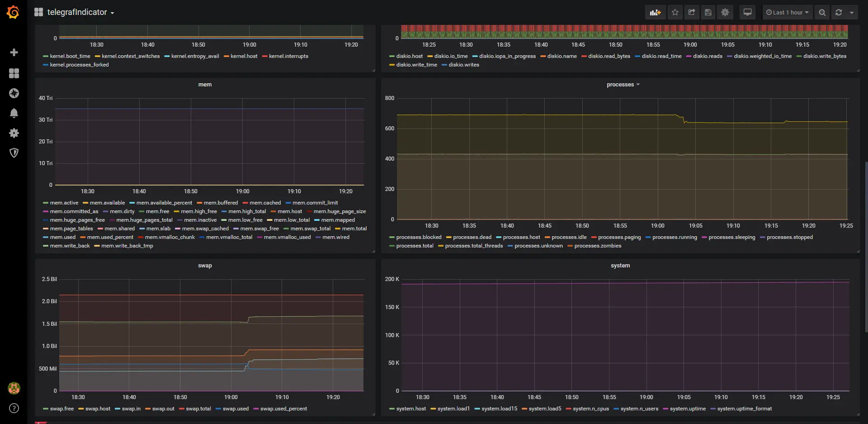This screenshot has width=868, height=424.
Task: Open dashboard settings gear in toolbar
Action: click(x=725, y=12)
